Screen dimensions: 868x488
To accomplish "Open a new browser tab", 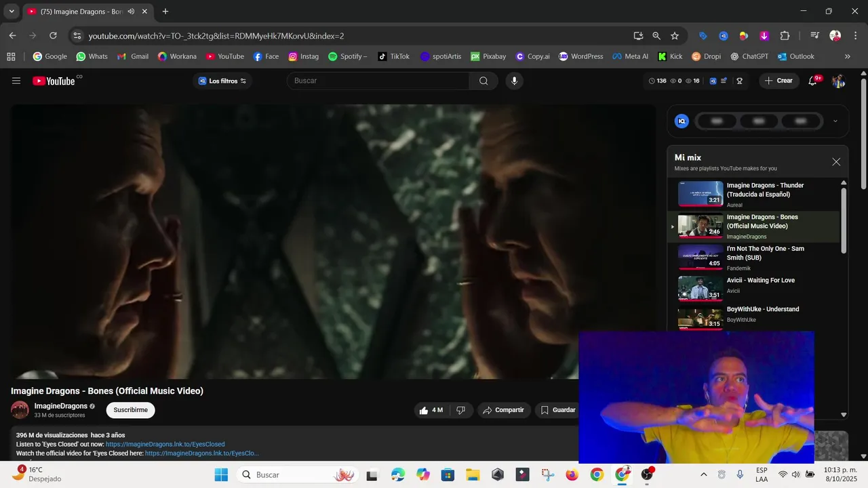I will click(165, 12).
